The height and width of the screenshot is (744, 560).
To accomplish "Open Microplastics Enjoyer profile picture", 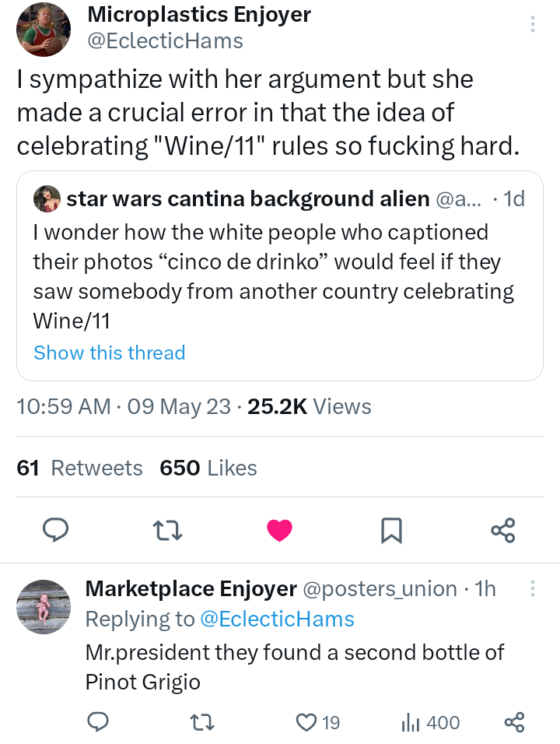I will 44,30.
